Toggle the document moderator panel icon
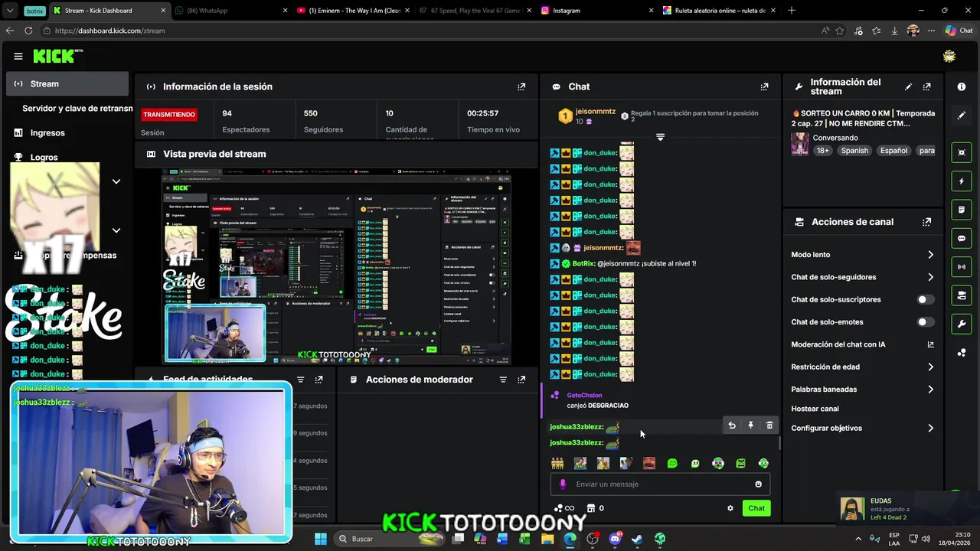The height and width of the screenshot is (551, 980). pyautogui.click(x=962, y=210)
